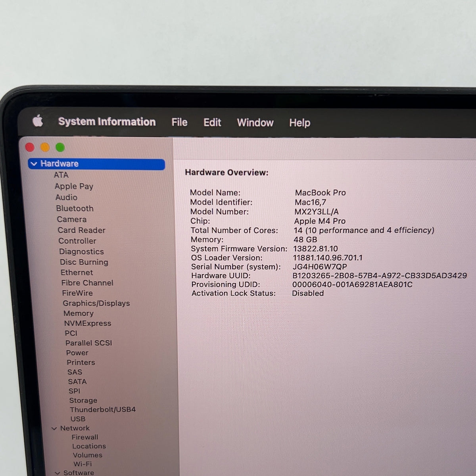Select Controller in the sidebar
Viewport: 476px width, 476px height.
77,241
